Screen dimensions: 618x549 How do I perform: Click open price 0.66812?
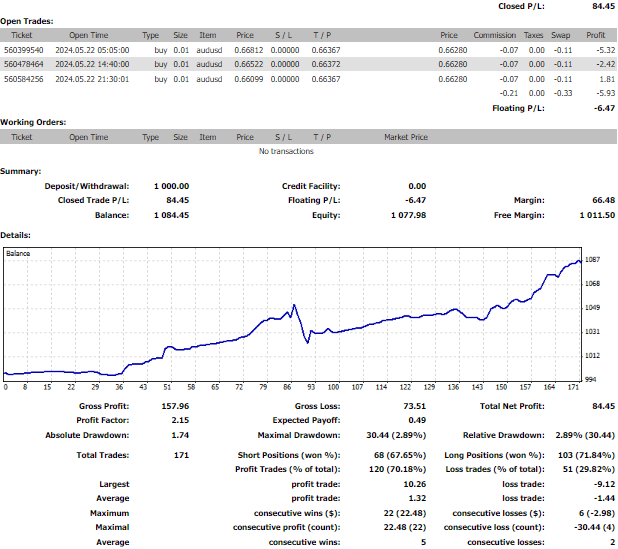click(x=249, y=50)
